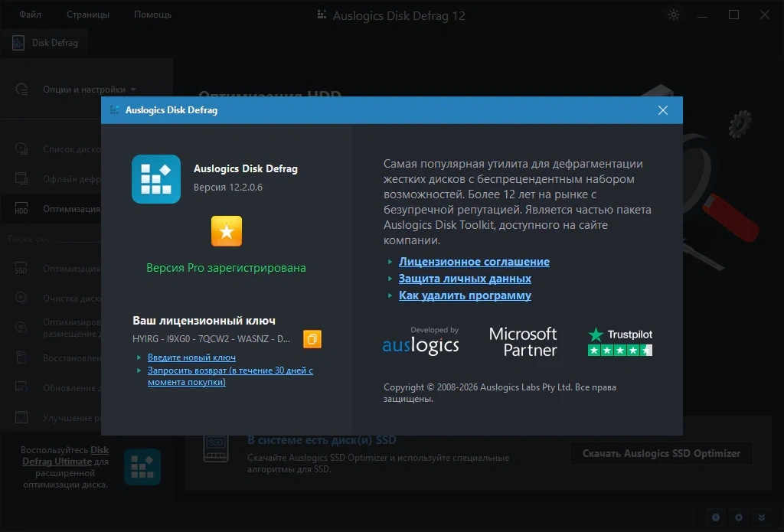784x532 pixels.
Task: Click the settings gear icon in status bar
Action: 739,517
